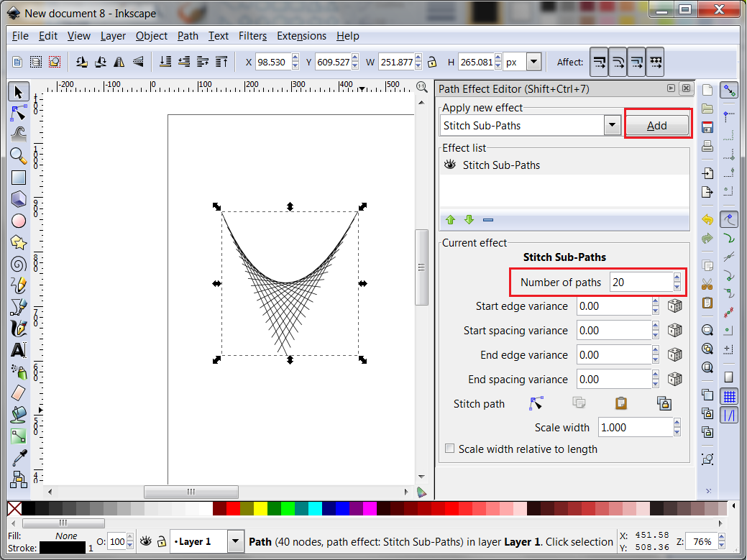The height and width of the screenshot is (560, 747).
Task: Click the randomize dice beside Start edge variance
Action: point(674,306)
